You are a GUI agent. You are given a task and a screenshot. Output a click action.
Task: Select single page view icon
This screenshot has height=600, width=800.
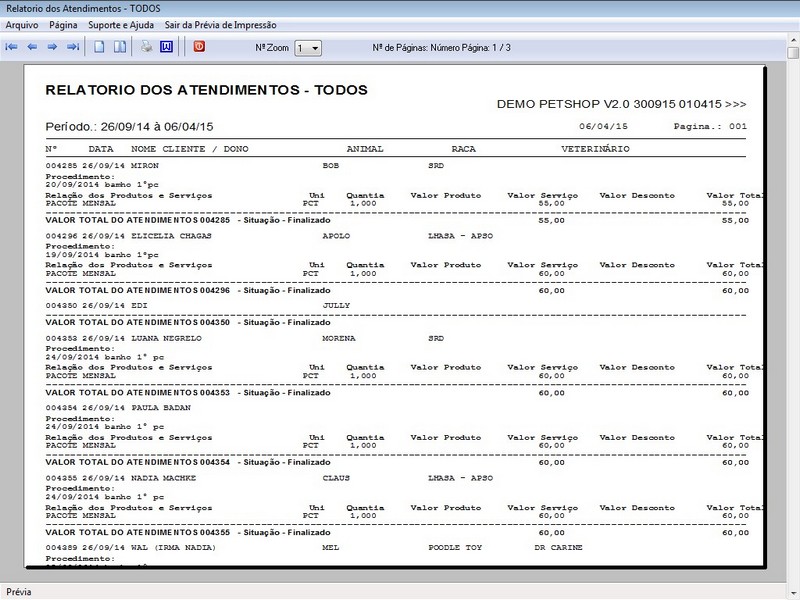[x=99, y=47]
